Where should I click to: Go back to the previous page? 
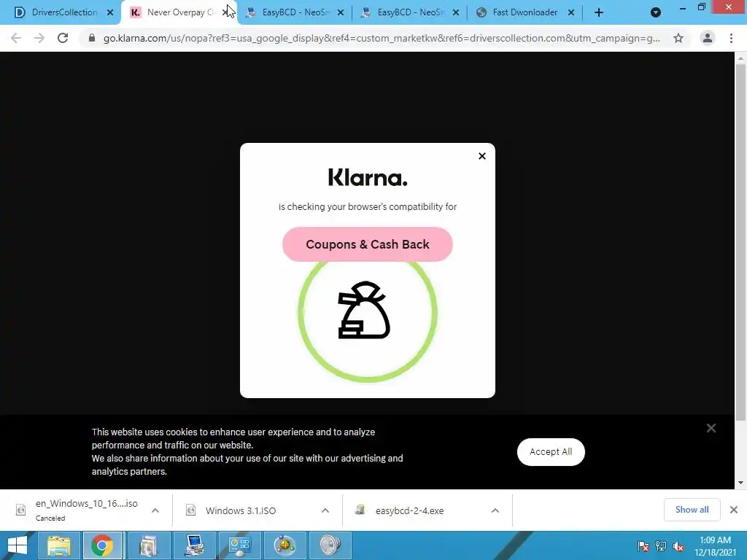pyautogui.click(x=16, y=38)
